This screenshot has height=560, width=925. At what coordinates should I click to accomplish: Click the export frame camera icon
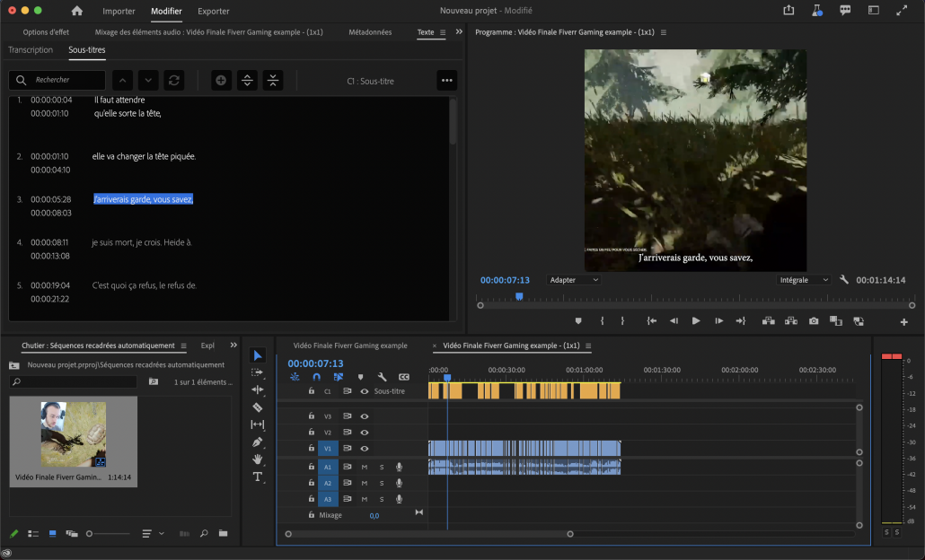click(x=814, y=321)
